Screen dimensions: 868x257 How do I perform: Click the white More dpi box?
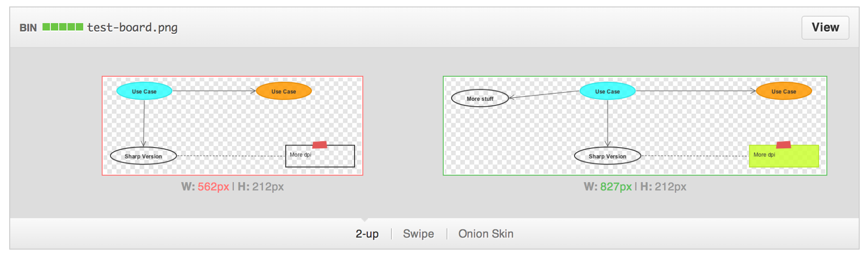click(x=320, y=156)
